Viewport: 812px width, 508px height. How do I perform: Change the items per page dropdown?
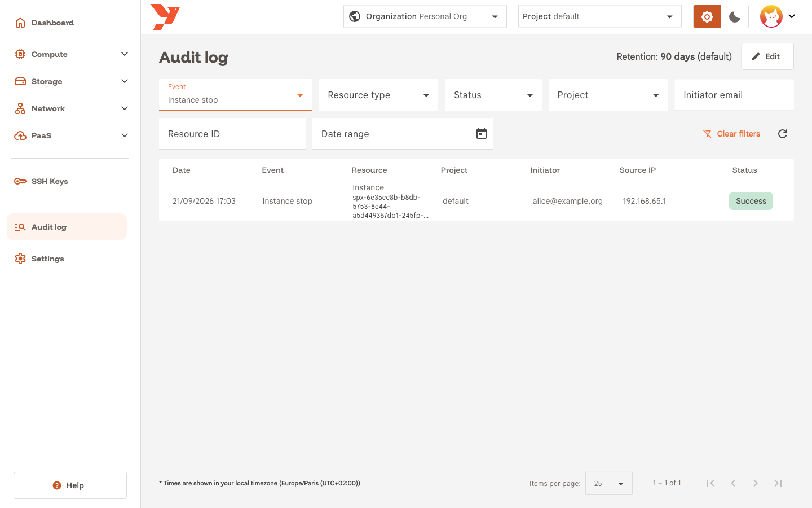pos(609,484)
